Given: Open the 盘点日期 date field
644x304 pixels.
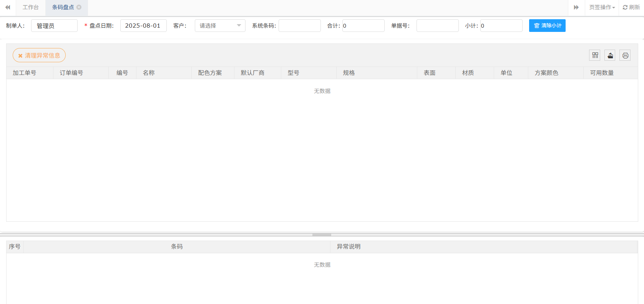Looking at the screenshot, I should tap(143, 26).
